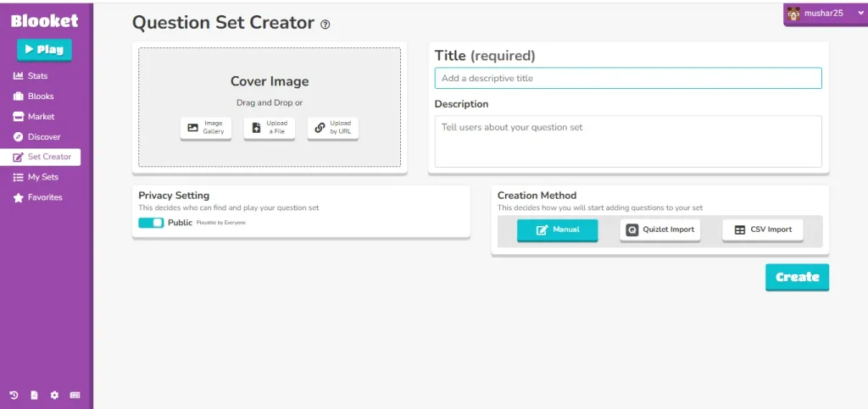
Task: Choose Upload a File for cover image
Action: pos(270,128)
